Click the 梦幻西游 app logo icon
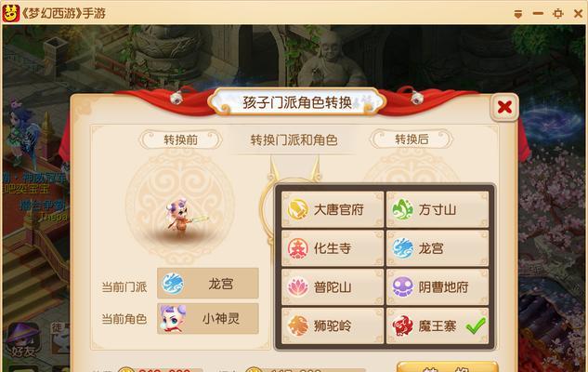Viewport: 588px width, 372px height. pyautogui.click(x=11, y=13)
